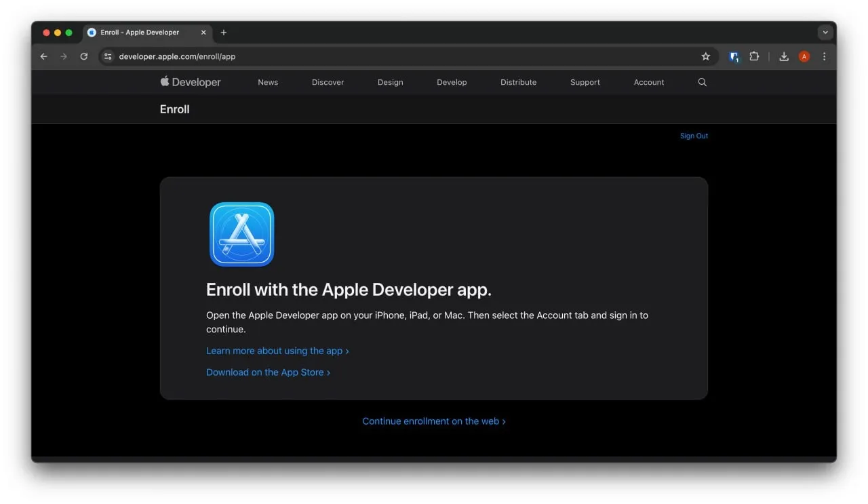Screen dimensions: 868x504
Task: Click the yellow macOS minimize button
Action: click(58, 33)
